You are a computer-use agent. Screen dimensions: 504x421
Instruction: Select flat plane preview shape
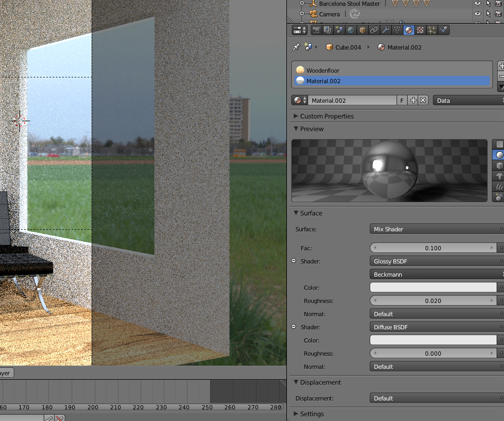(499, 144)
